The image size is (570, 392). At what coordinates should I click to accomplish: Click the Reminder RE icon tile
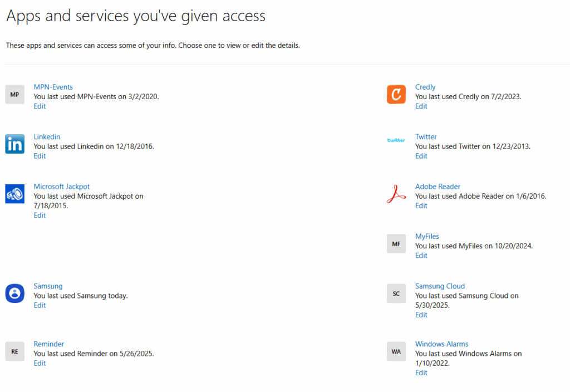coord(14,351)
